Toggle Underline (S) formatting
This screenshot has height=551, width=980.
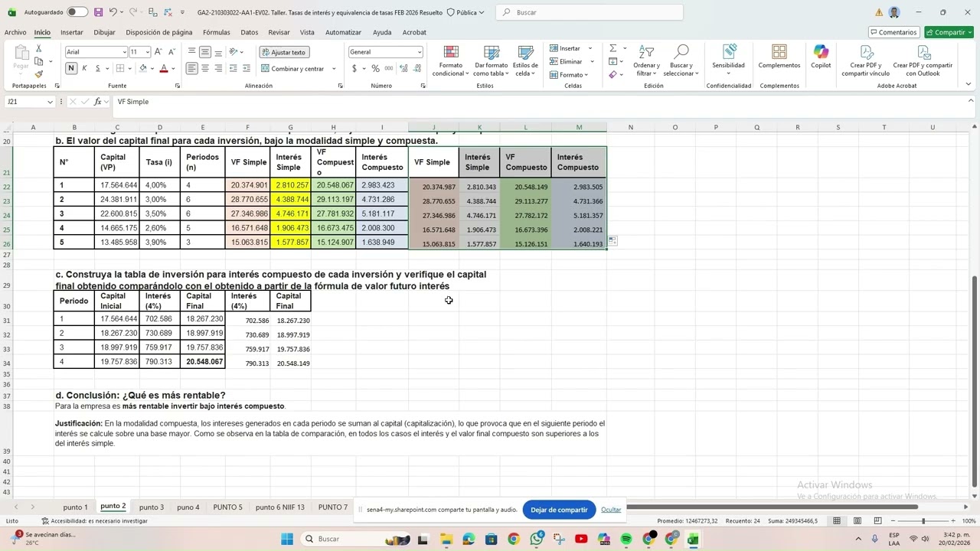click(97, 68)
